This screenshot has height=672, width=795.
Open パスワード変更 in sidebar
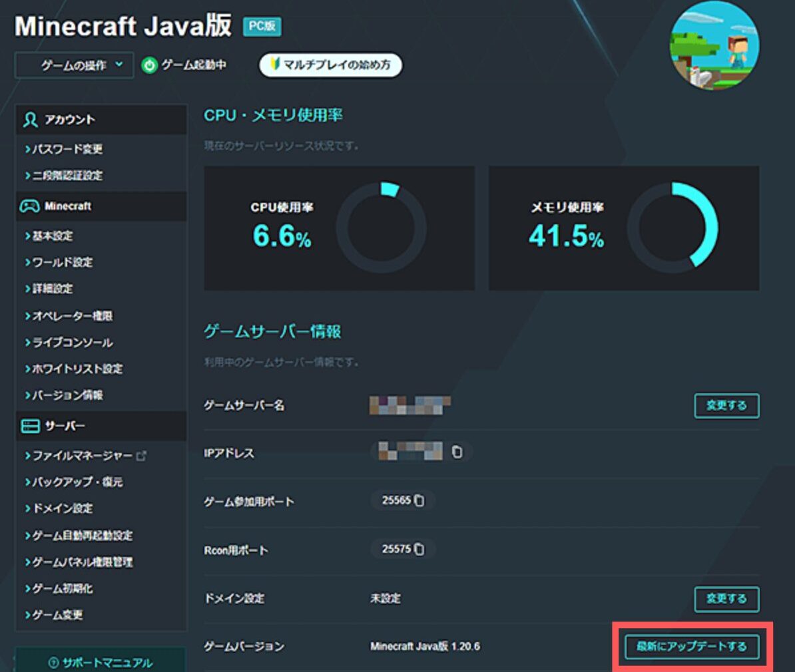click(67, 149)
